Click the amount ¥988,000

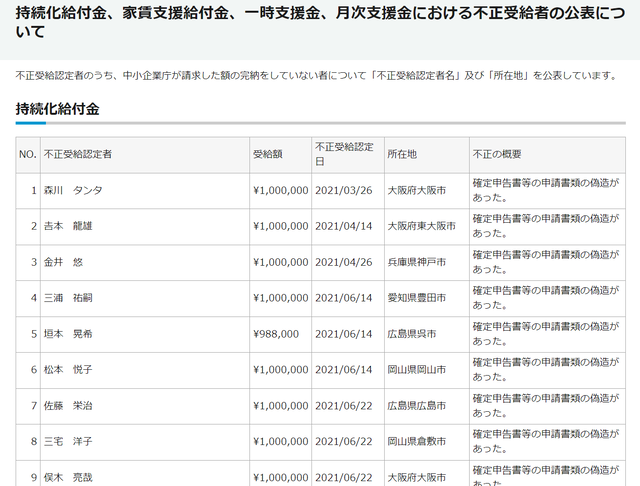coord(276,334)
